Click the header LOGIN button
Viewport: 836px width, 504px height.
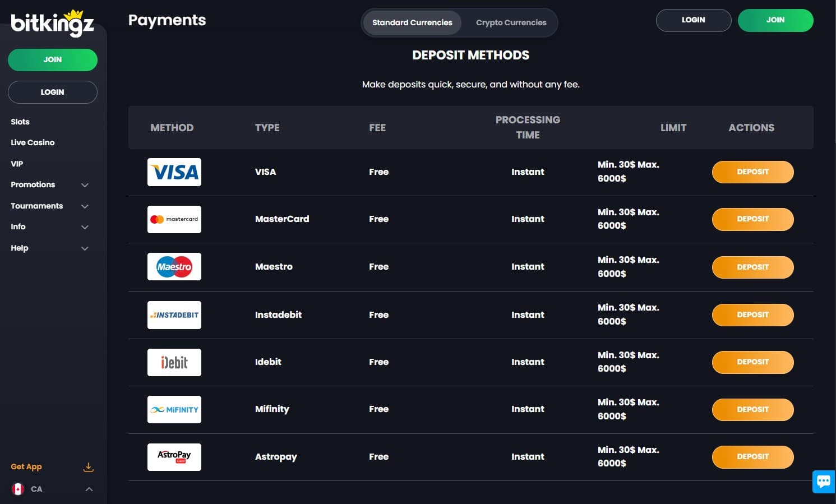pyautogui.click(x=694, y=20)
